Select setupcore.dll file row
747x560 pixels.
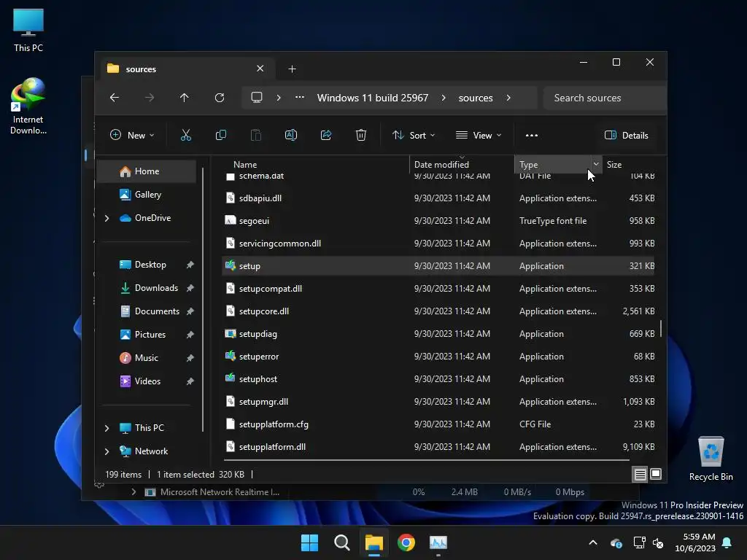pyautogui.click(x=438, y=311)
